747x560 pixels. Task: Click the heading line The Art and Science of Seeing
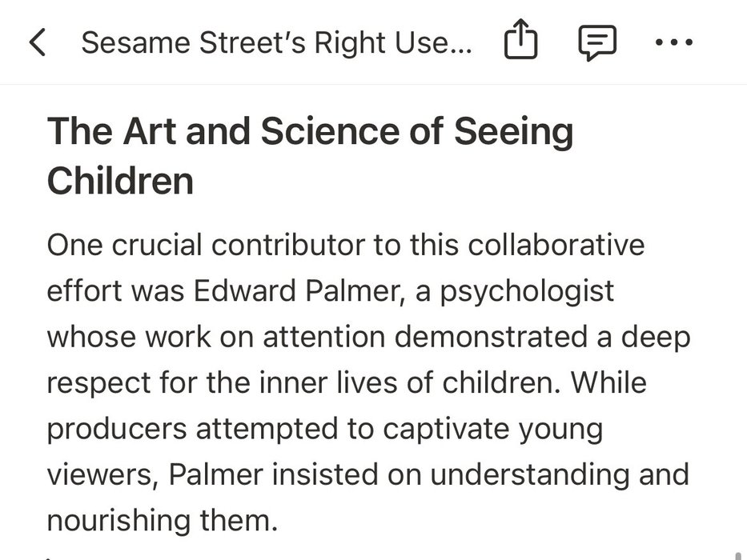(x=310, y=131)
